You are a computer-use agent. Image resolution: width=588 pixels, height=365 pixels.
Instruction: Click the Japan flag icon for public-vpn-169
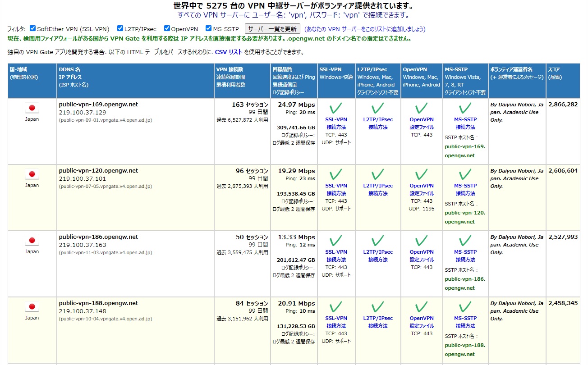(x=32, y=108)
